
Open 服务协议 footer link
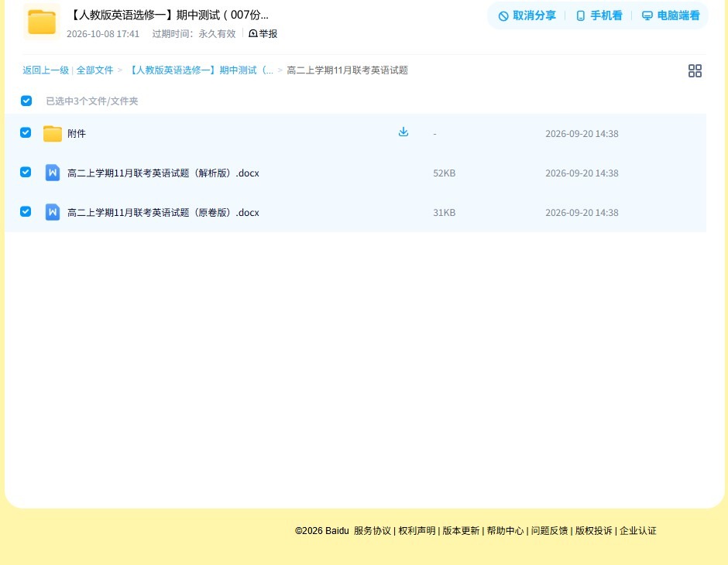pyautogui.click(x=373, y=531)
